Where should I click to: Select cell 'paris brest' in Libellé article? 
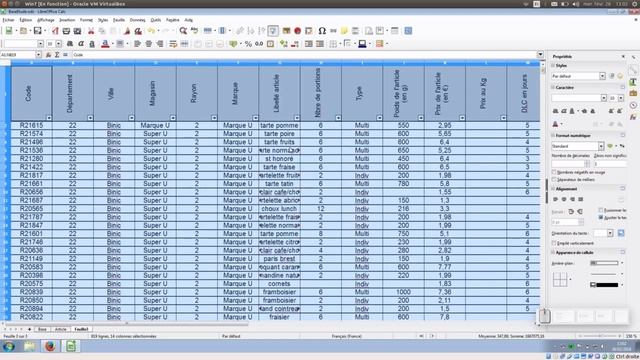tap(279, 259)
